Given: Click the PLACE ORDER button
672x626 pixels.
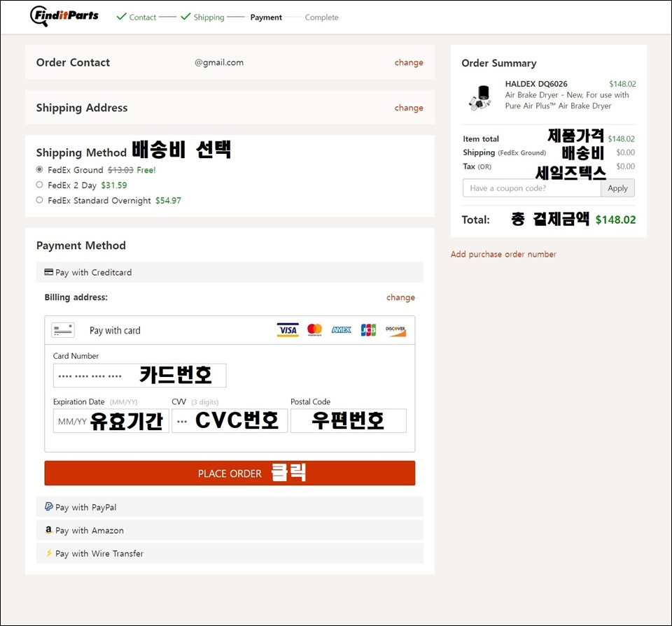Looking at the screenshot, I should (x=230, y=473).
